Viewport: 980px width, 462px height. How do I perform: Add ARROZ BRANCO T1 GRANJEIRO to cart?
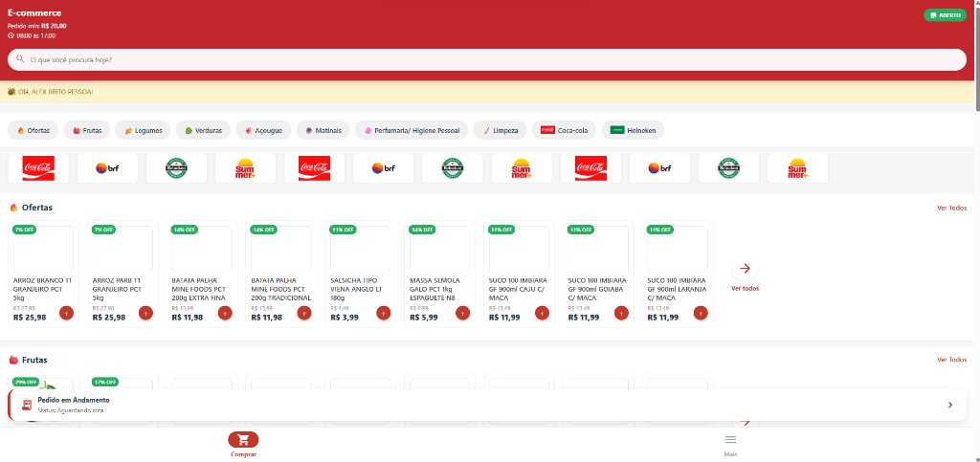coord(67,313)
